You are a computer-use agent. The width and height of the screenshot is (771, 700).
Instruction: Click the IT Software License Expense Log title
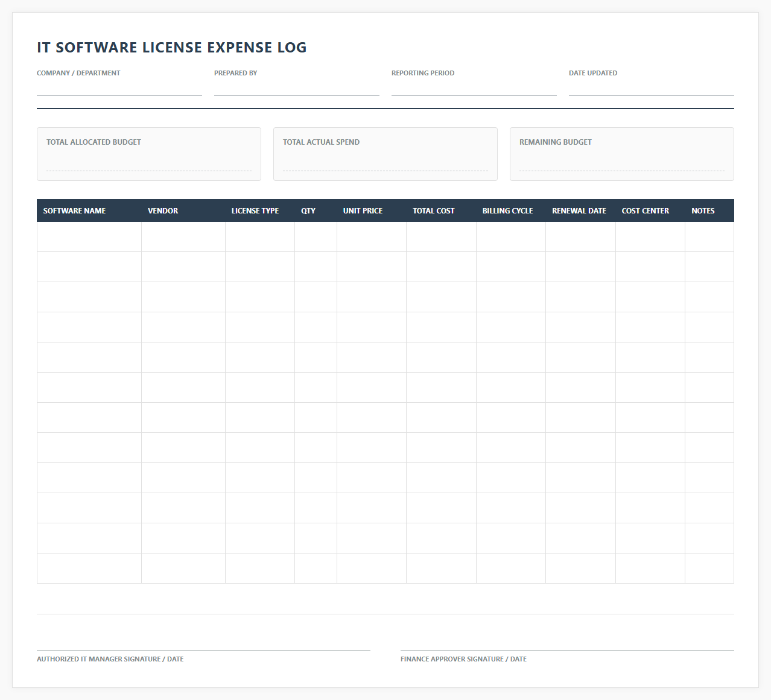click(x=172, y=48)
